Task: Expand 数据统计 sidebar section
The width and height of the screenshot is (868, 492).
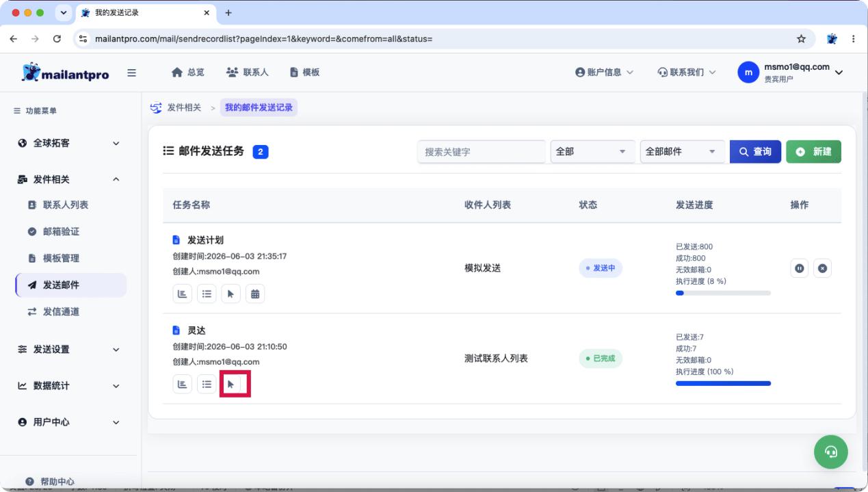Action: point(68,385)
